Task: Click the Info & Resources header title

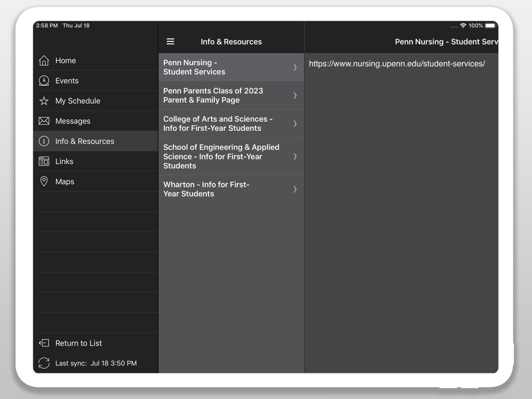Action: 231,41
